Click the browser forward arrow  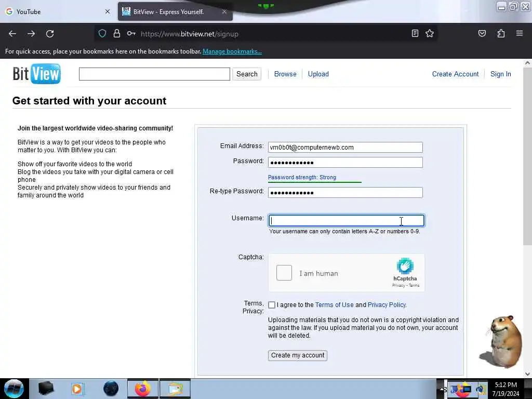[x=31, y=34]
